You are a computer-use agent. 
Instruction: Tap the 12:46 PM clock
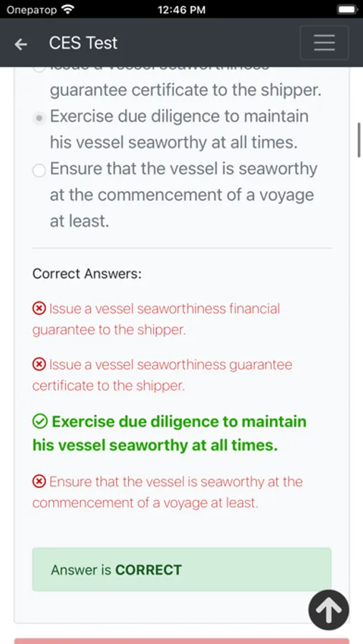click(181, 9)
